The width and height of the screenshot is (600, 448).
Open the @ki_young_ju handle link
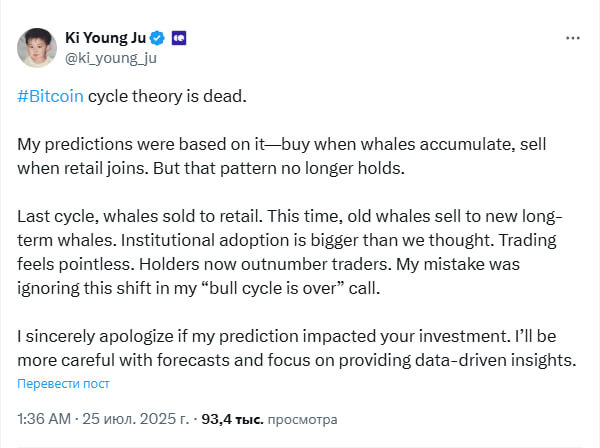[113, 58]
